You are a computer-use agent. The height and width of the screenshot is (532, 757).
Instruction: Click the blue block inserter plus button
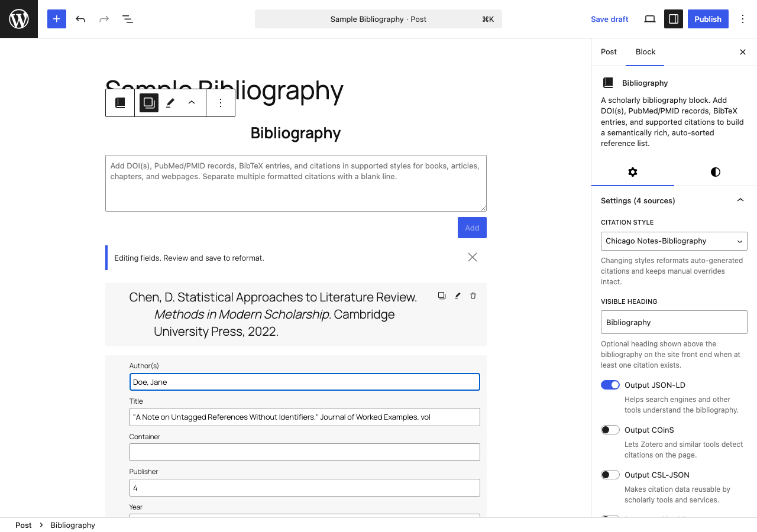[x=57, y=19]
